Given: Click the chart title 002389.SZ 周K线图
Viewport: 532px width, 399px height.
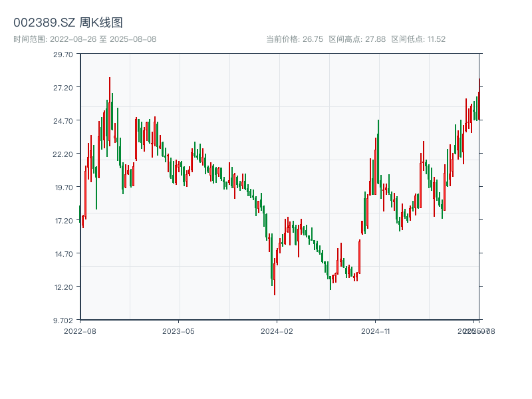Looking at the screenshot, I should click(x=68, y=23).
